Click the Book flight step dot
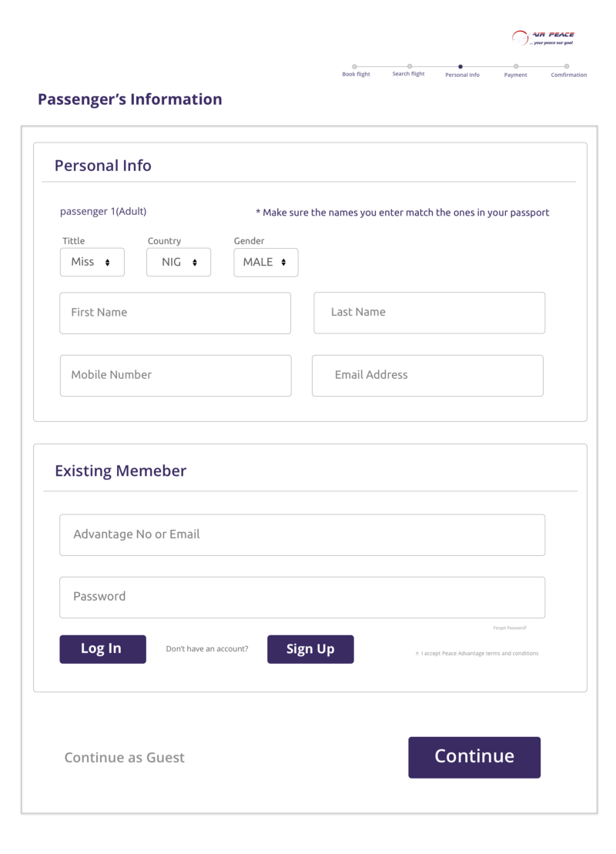Screen dimensions: 616x854 point(354,66)
